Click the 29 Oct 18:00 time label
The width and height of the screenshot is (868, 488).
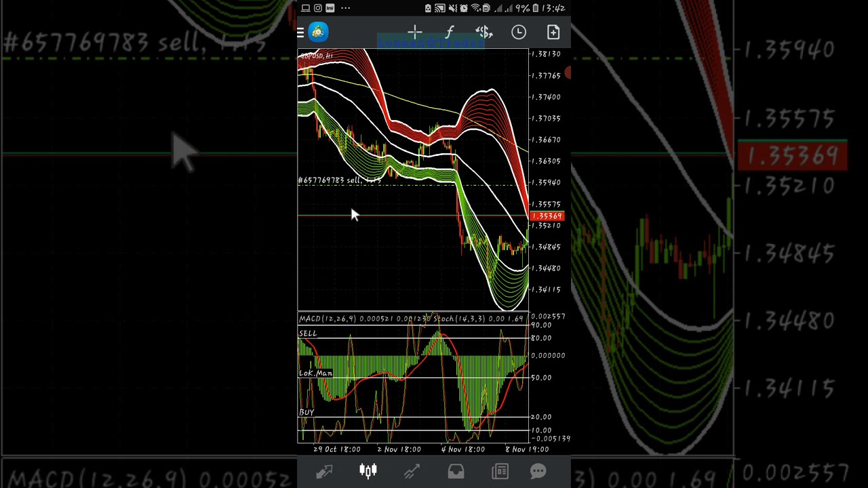[337, 449]
